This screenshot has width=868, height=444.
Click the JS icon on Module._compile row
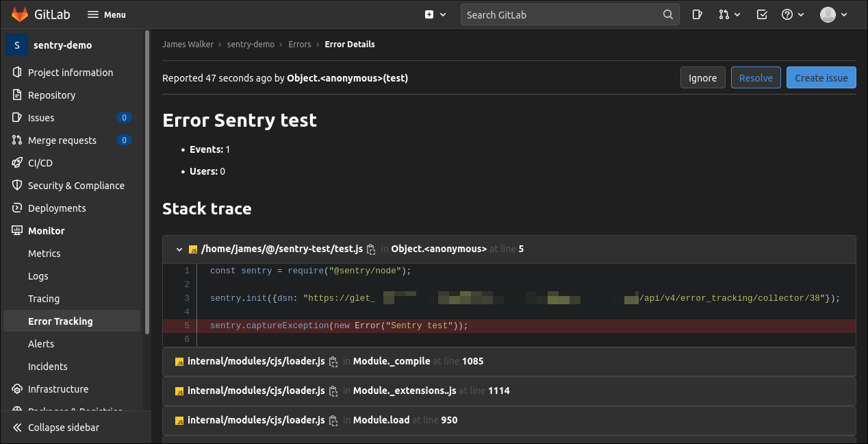pos(179,361)
